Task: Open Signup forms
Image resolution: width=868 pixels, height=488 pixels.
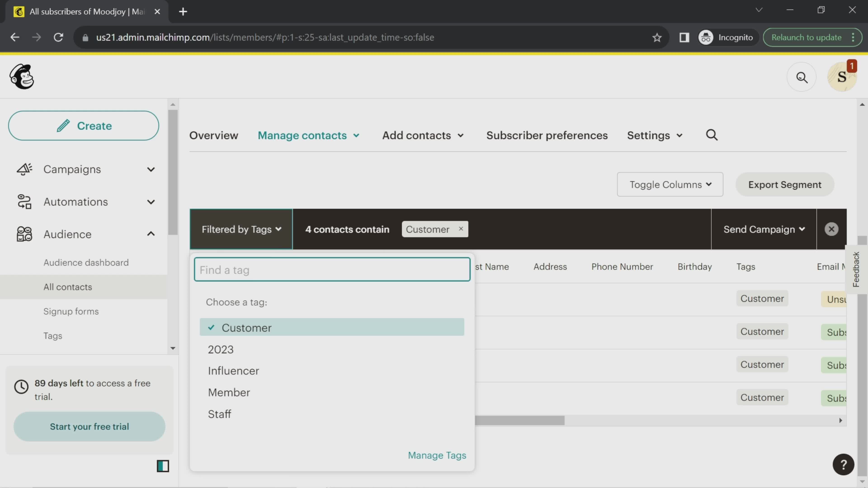Action: pyautogui.click(x=71, y=311)
